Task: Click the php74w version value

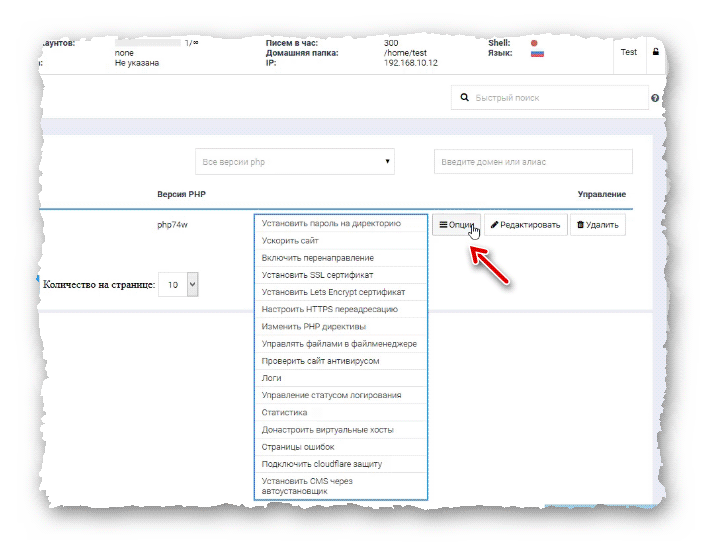Action: [172, 225]
